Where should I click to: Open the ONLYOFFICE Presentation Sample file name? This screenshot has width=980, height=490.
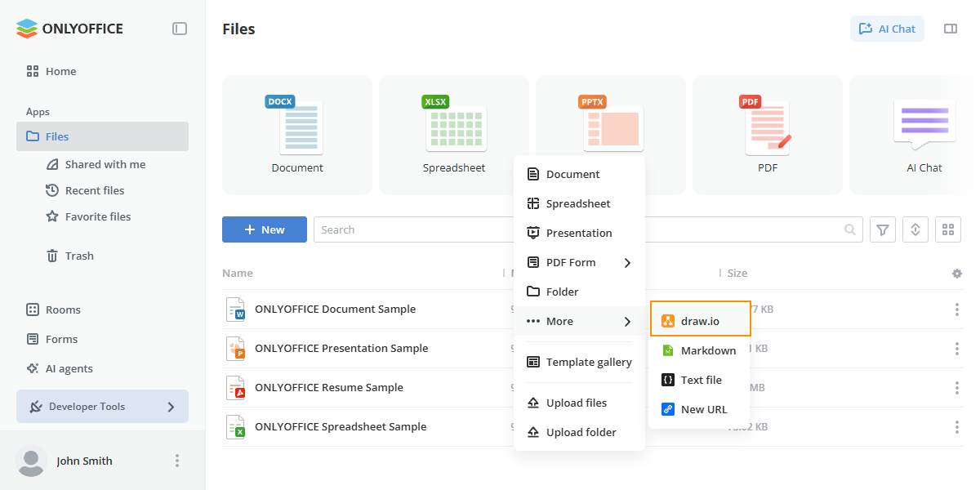click(341, 349)
